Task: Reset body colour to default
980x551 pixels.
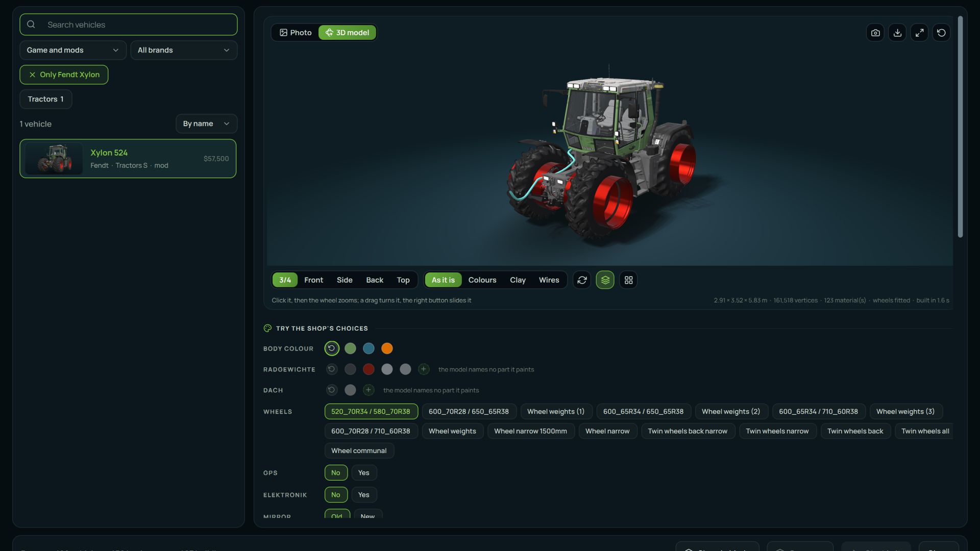Action: (332, 348)
